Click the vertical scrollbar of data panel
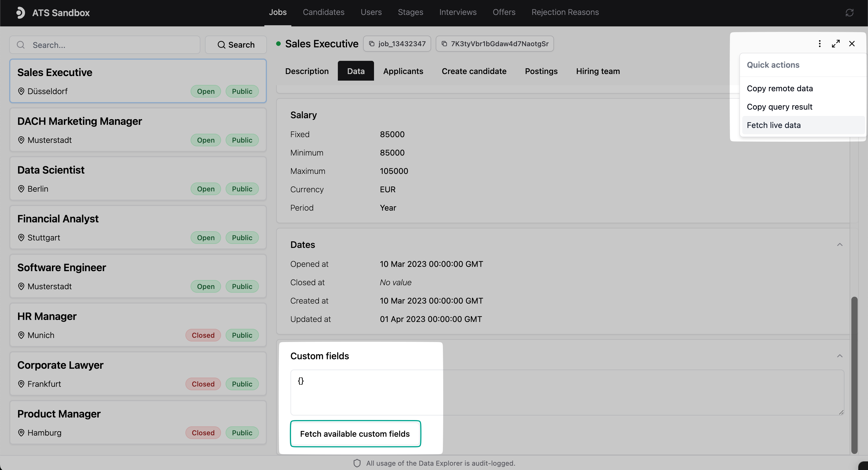The image size is (868, 470). coord(854,375)
